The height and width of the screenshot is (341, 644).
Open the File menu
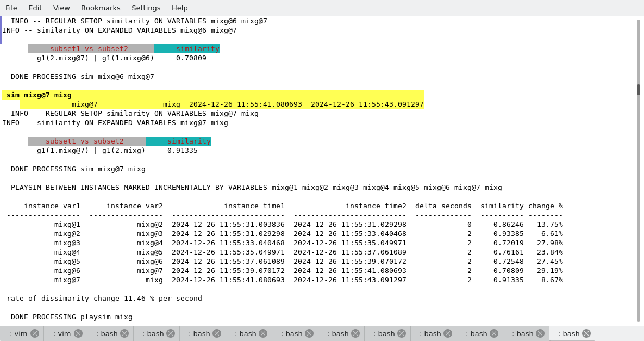(11, 8)
